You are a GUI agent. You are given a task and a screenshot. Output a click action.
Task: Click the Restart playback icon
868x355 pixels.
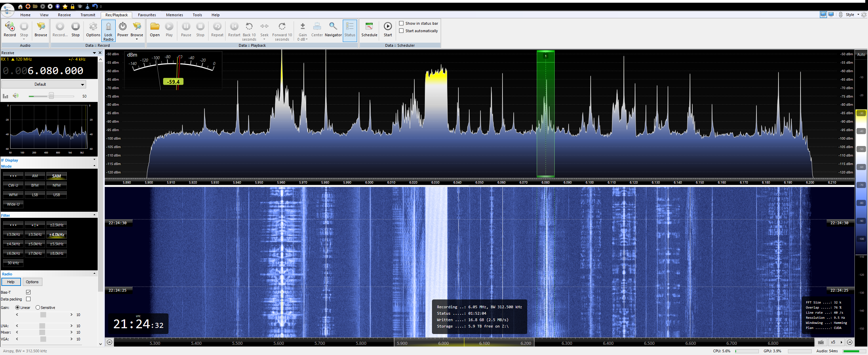[234, 26]
